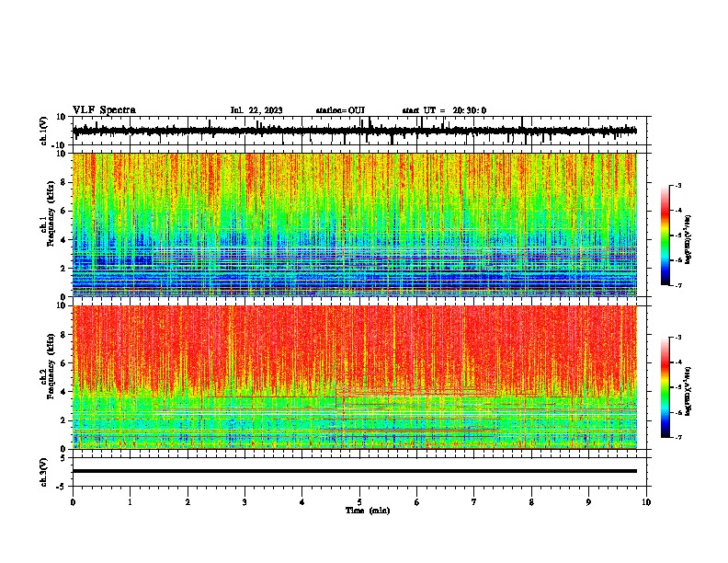Click time axis tick label "8"
The image size is (728, 563).
[x=531, y=502]
